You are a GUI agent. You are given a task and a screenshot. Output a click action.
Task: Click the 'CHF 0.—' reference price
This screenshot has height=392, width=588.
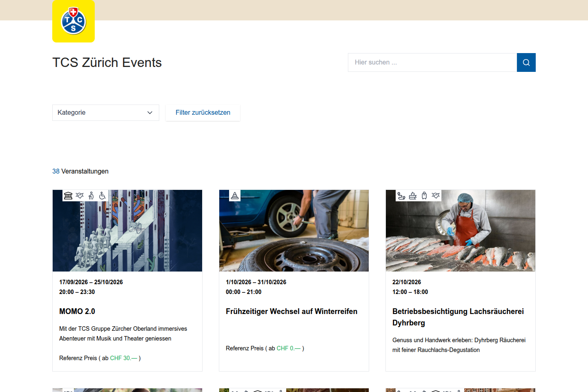pos(289,348)
